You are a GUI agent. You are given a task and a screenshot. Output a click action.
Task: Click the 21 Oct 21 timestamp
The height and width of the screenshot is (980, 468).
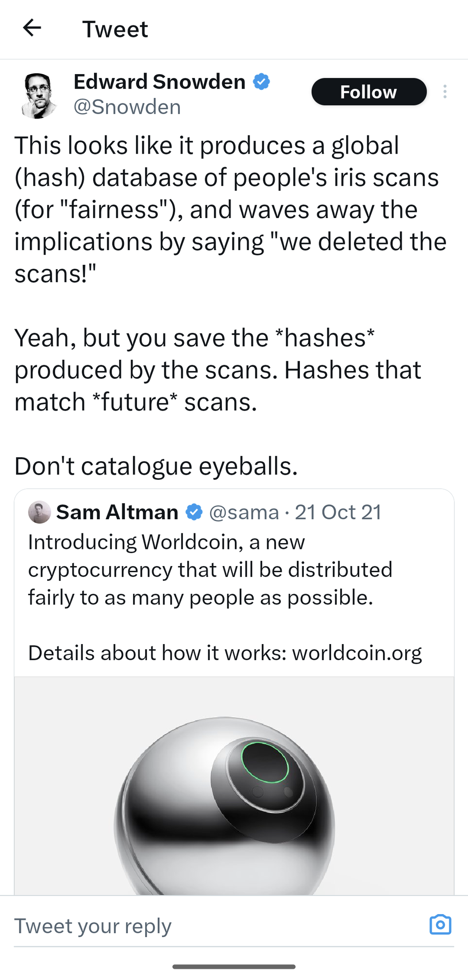[338, 513]
